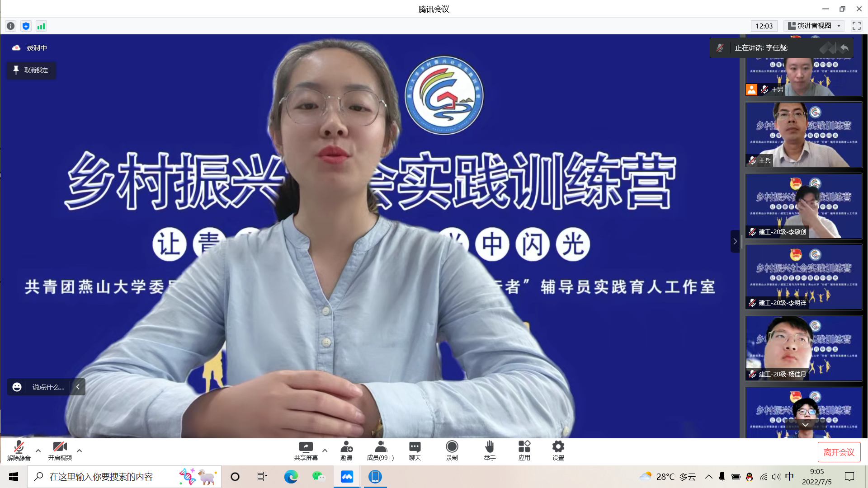Click the meeting info icon

(11, 26)
